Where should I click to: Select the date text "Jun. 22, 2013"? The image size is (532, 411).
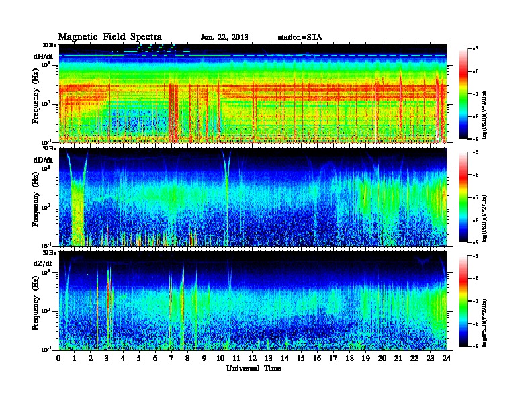click(x=224, y=38)
